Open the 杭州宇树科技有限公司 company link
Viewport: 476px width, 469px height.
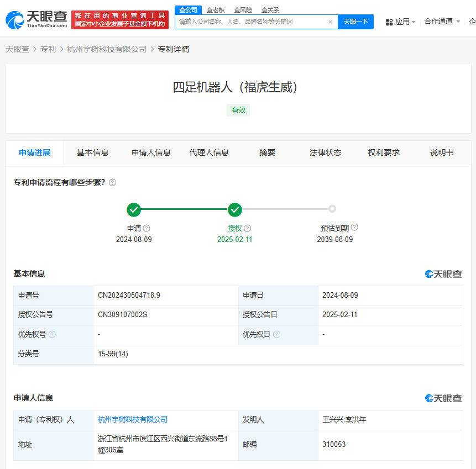point(132,419)
